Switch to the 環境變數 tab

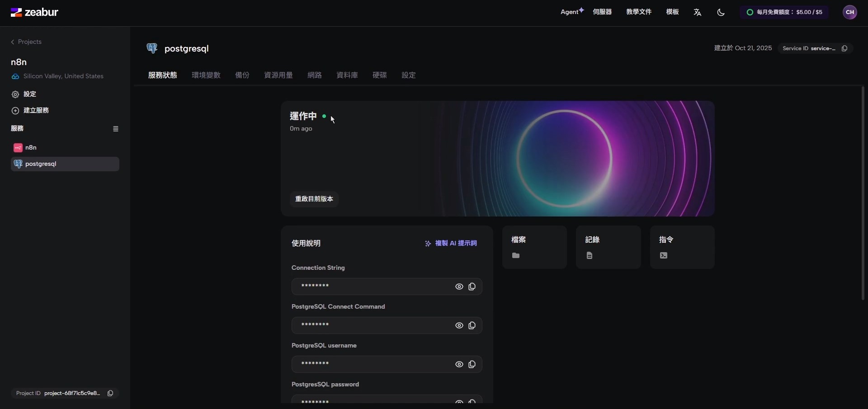[x=206, y=75]
